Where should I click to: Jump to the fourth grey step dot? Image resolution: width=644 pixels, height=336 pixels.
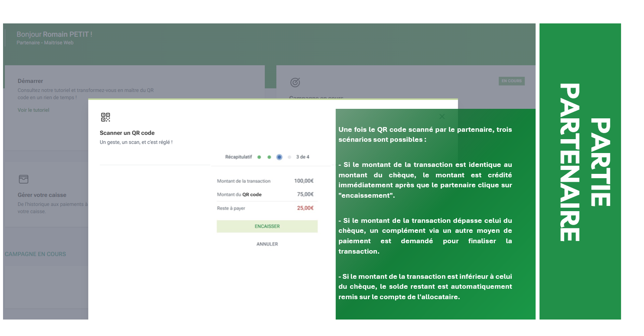[x=289, y=157]
